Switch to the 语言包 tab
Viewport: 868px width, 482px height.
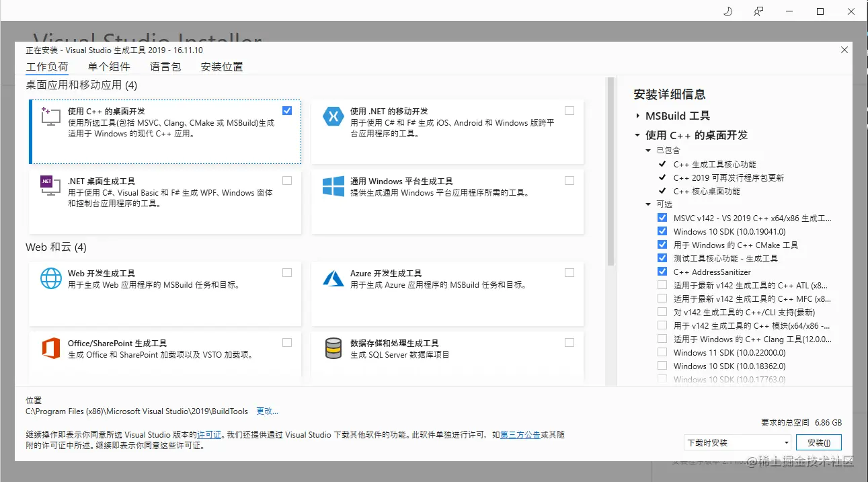click(165, 67)
